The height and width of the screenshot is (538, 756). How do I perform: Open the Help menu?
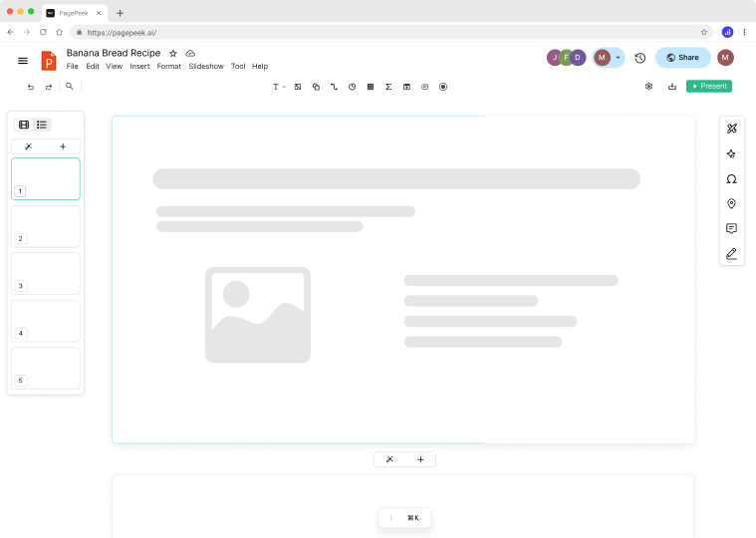260,67
